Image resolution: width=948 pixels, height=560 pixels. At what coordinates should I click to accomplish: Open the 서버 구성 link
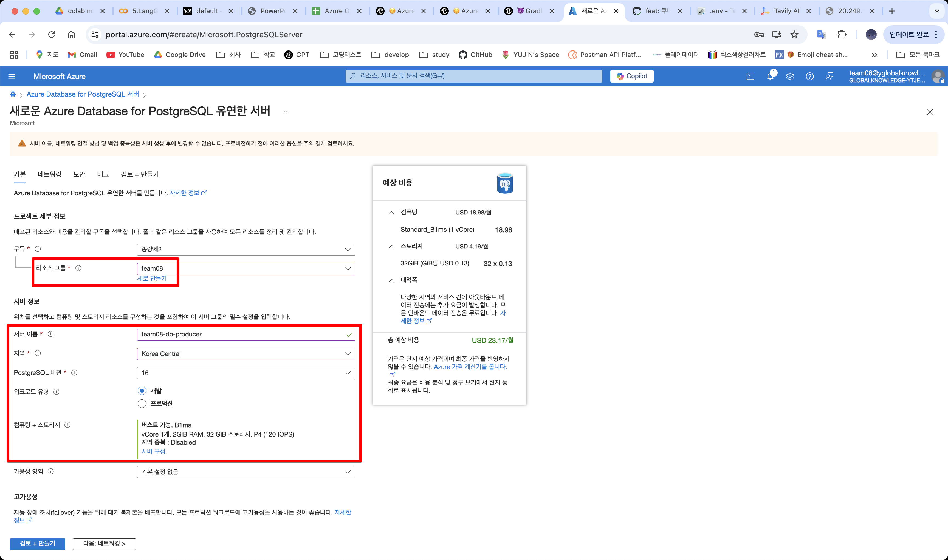[153, 452]
